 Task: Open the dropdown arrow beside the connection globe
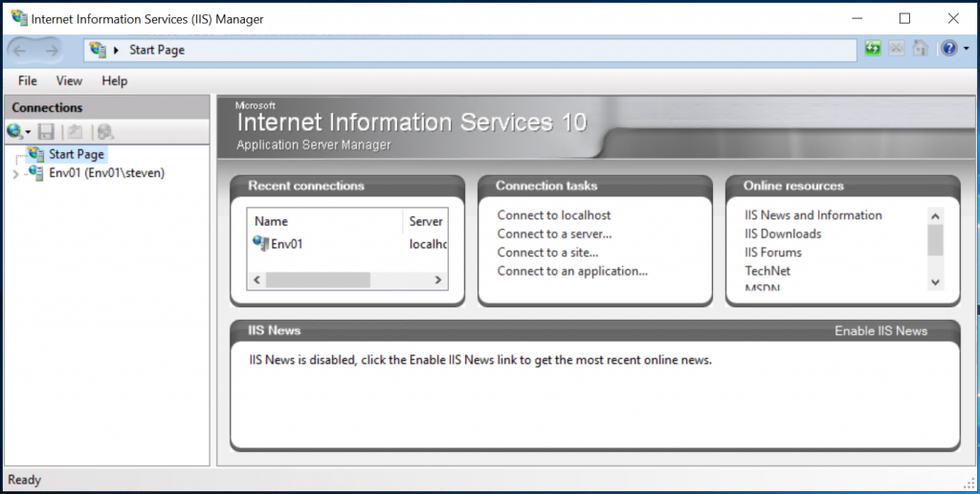28,132
